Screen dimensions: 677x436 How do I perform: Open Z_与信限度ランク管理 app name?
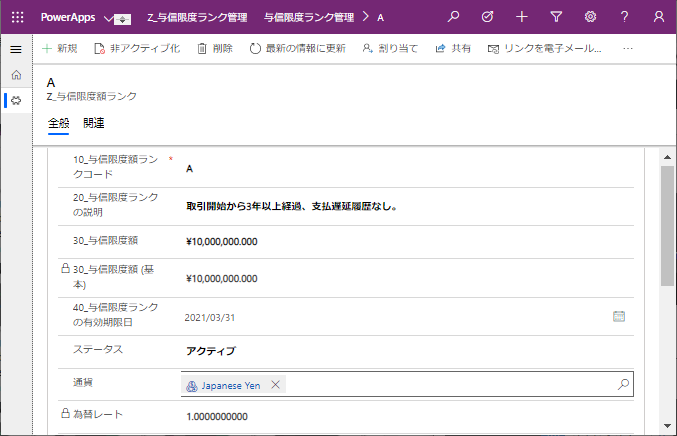pyautogui.click(x=197, y=17)
